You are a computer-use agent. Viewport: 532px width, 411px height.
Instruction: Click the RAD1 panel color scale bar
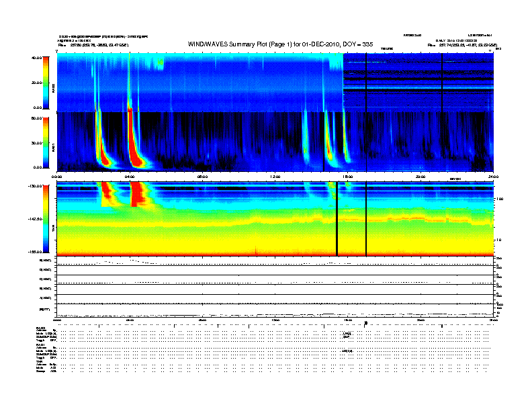46,142
